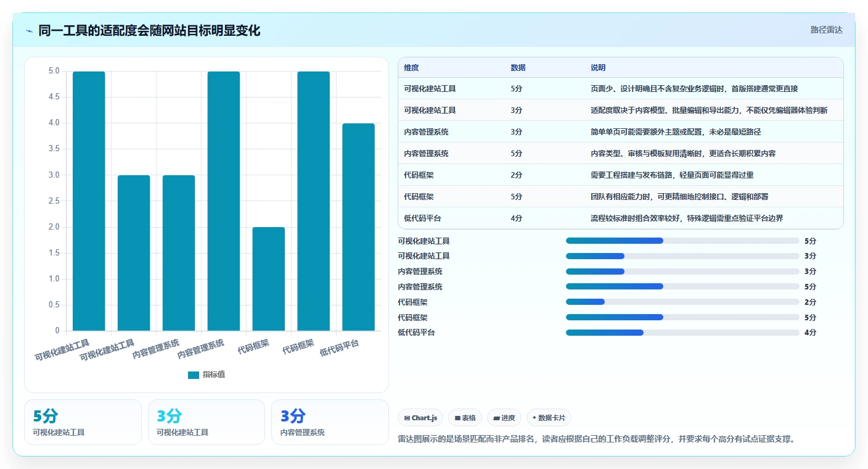Click the 同一工具的适配度会随网站目标明显变化 heading
This screenshot has width=868, height=469.
(149, 30)
